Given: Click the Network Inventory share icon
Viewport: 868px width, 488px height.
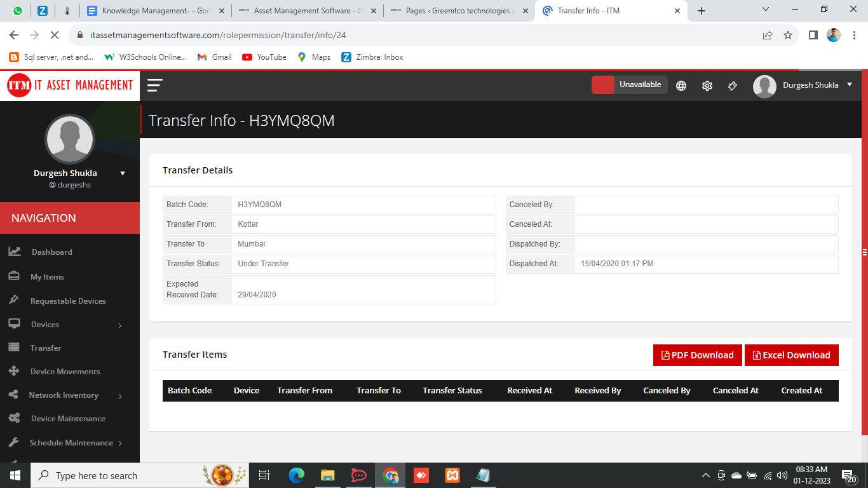Looking at the screenshot, I should click(13, 395).
